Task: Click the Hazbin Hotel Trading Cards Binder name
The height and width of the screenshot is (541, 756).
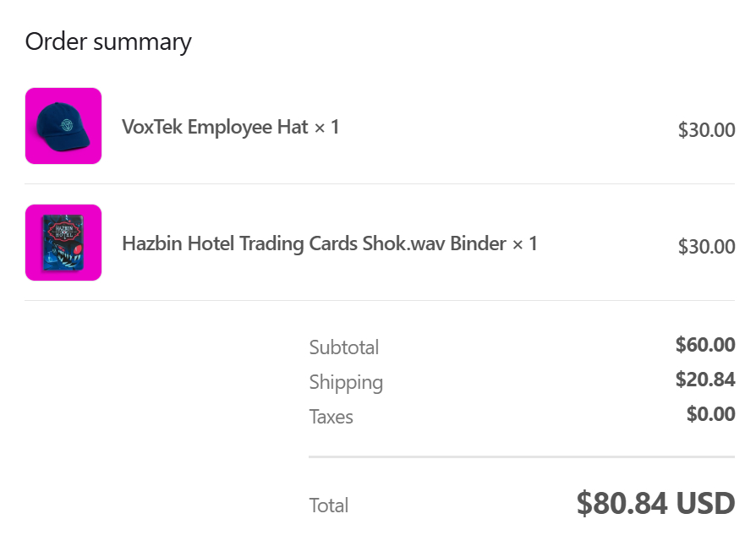Action: pos(315,243)
